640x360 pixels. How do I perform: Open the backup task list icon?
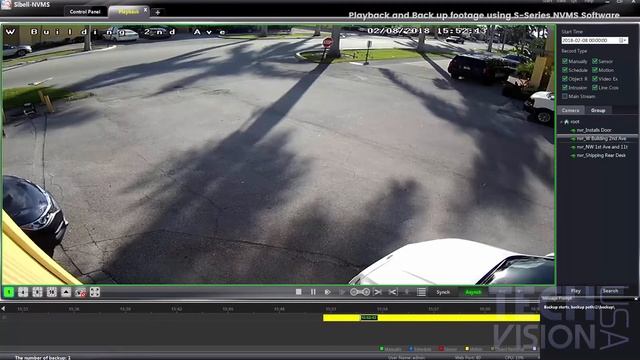(x=421, y=292)
